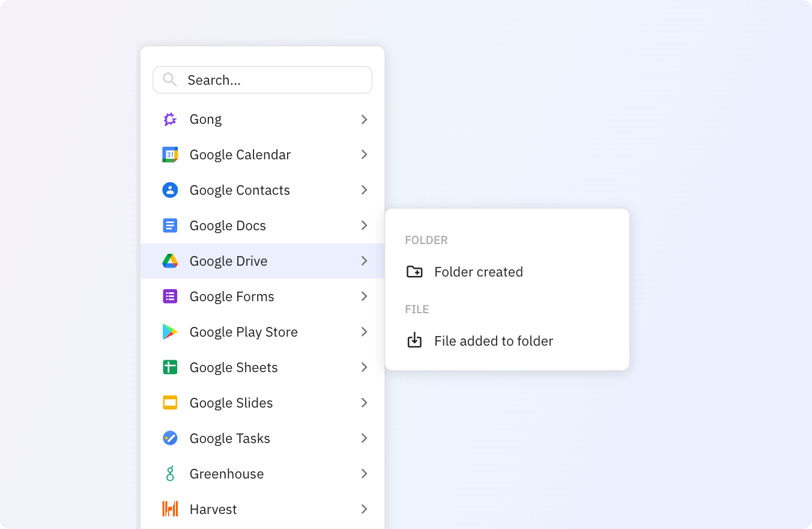Screen dimensions: 812x529
Task: Open the Greenhouse entry
Action: (262, 474)
